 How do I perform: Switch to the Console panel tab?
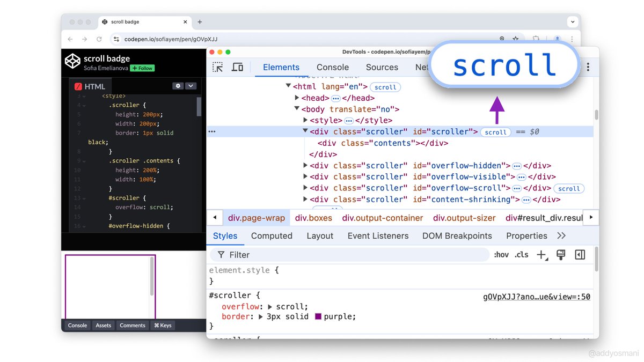click(333, 67)
